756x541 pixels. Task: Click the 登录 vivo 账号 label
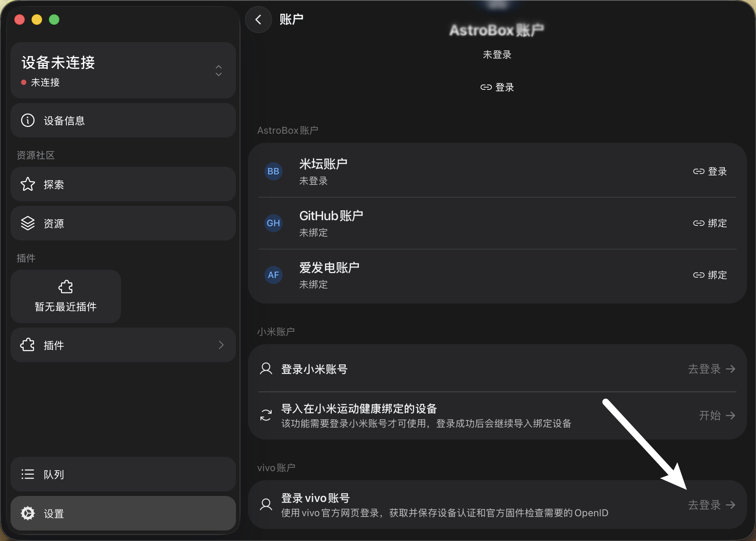point(316,498)
